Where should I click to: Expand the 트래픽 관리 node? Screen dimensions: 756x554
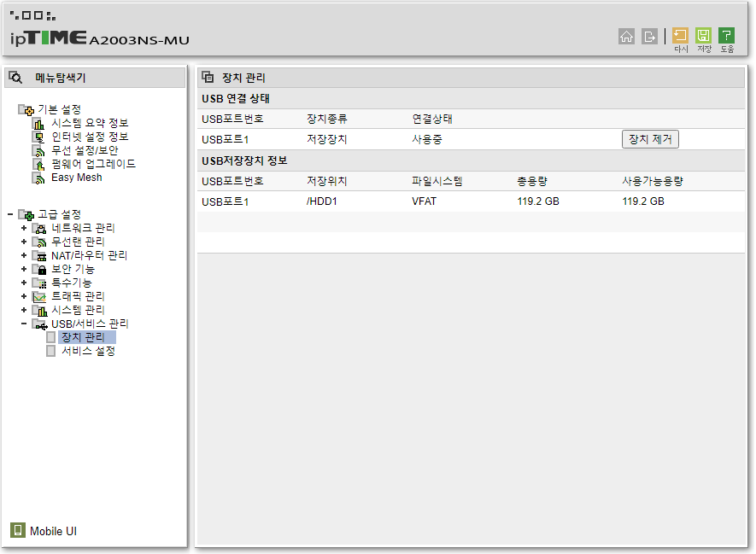coord(24,296)
